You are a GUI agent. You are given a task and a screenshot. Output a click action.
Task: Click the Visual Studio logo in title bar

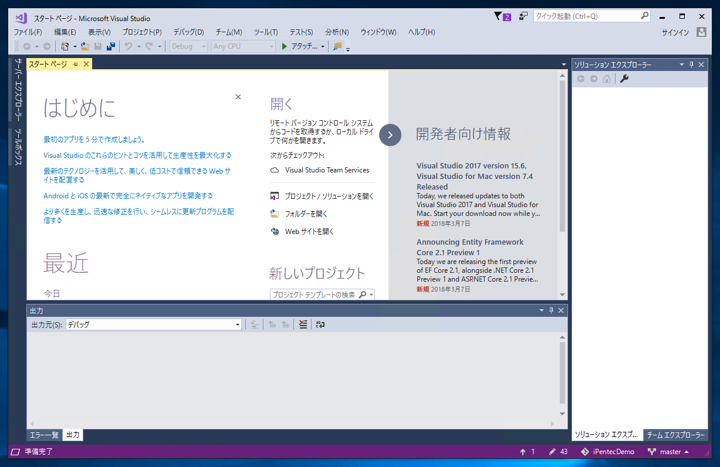pyautogui.click(x=21, y=18)
